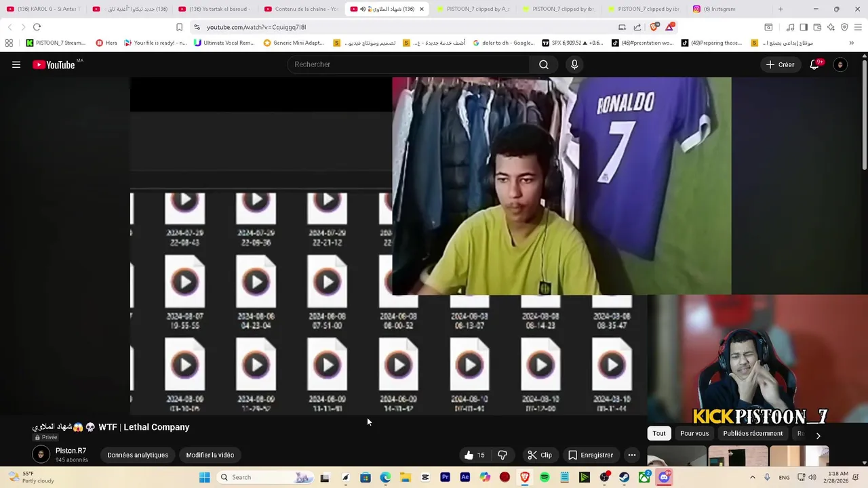
Task: Open Brave Rewards triangle icon
Action: click(x=670, y=27)
